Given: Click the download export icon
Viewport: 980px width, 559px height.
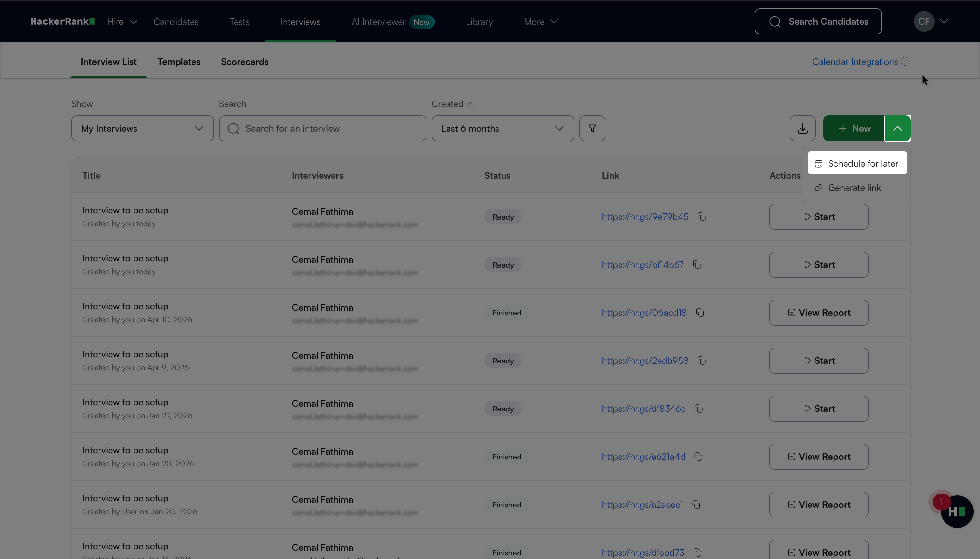Looking at the screenshot, I should tap(802, 128).
